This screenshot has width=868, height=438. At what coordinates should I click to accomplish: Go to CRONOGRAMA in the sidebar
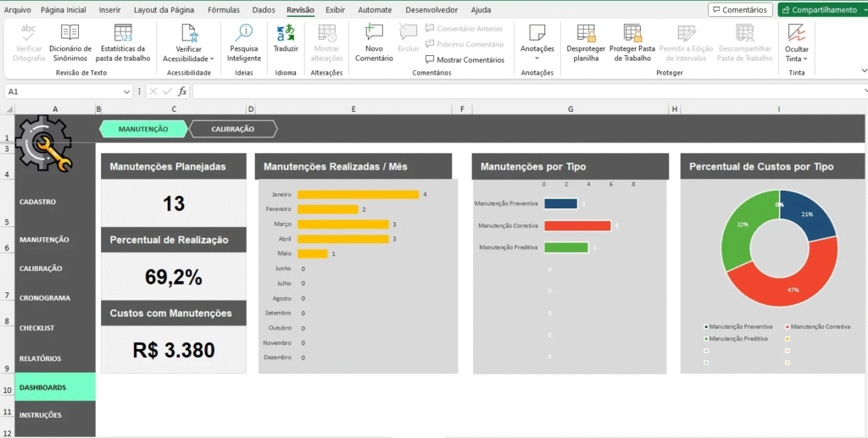coord(45,298)
